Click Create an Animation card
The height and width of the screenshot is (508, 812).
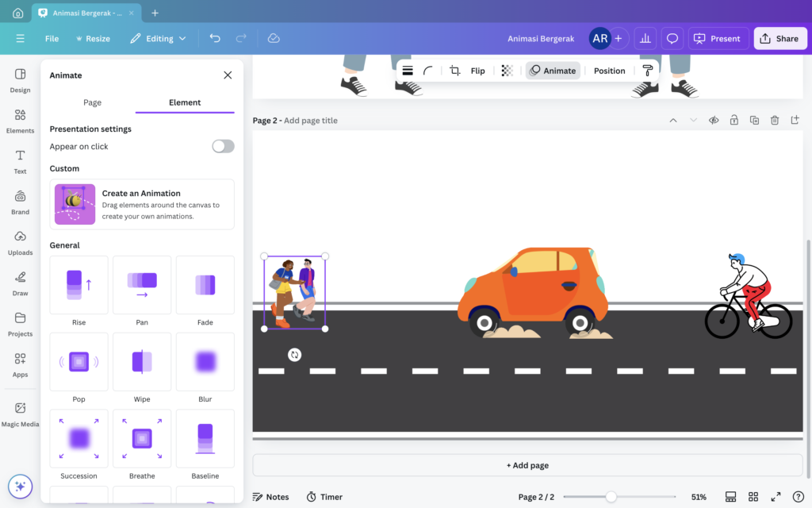tap(142, 204)
